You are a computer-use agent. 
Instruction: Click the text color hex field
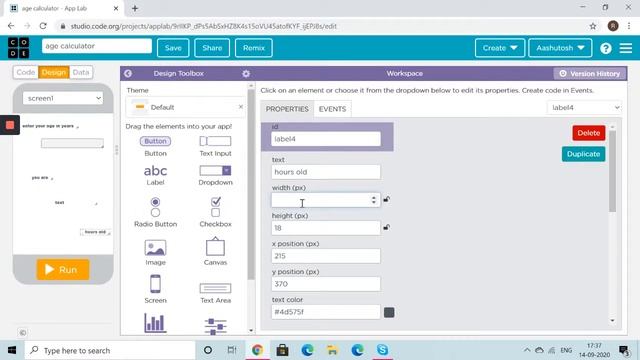pos(326,312)
